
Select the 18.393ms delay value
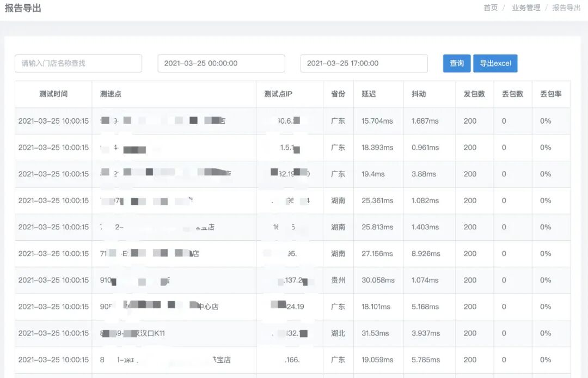377,148
